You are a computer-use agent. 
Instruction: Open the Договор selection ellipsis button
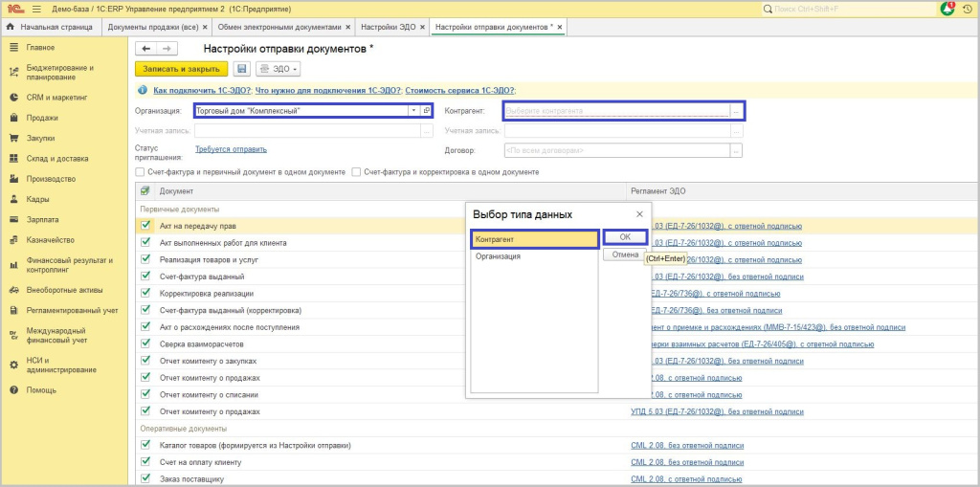[x=736, y=150]
